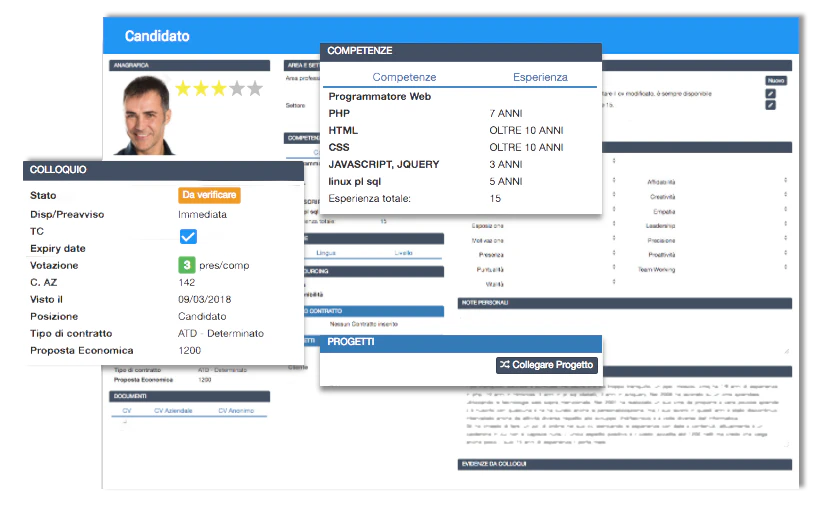
Task: Click the PROGETTI panel header
Action: coord(461,342)
